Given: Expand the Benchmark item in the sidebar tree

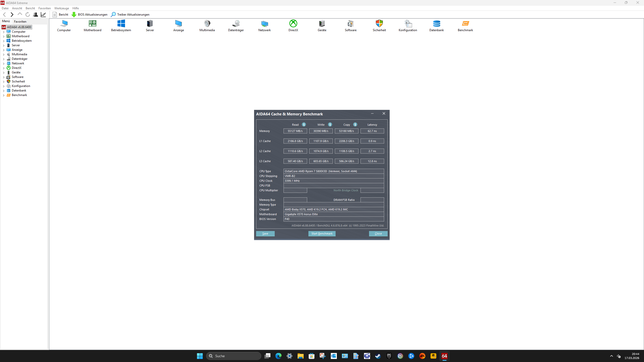Looking at the screenshot, I should (x=4, y=95).
